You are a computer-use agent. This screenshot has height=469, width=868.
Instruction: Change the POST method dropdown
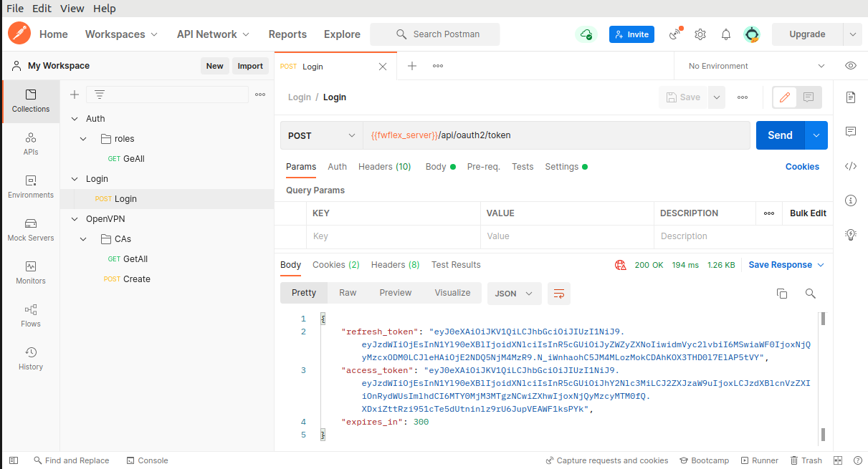[x=322, y=135]
